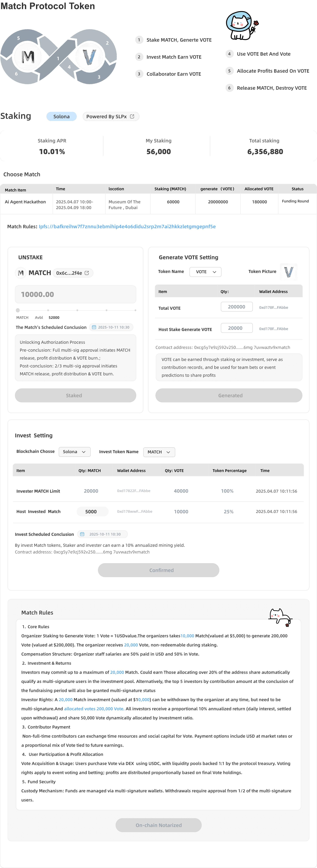Image resolution: width=317 pixels, height=868 pixels.
Task: Click the 10000.00 unstake amount field
Action: [76, 294]
